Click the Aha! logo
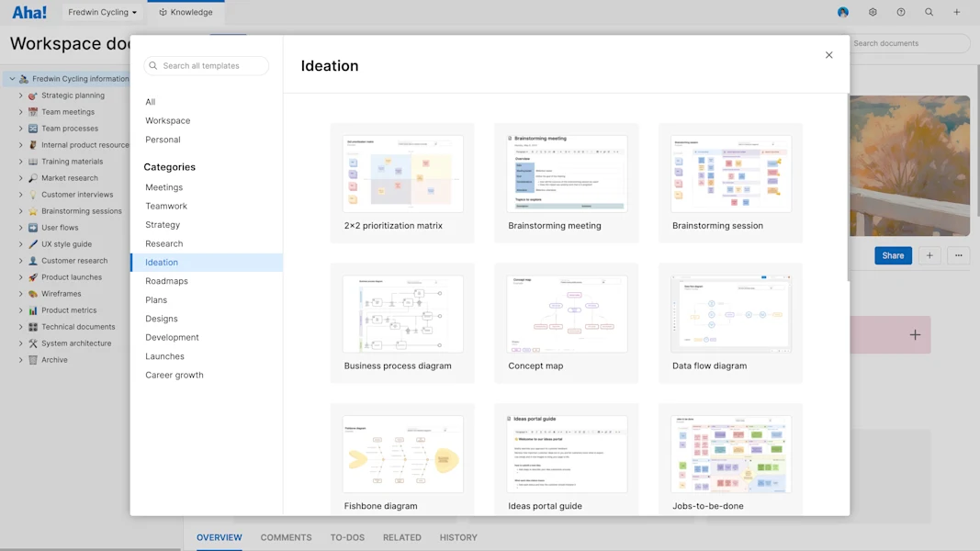The width and height of the screenshot is (980, 551). [x=29, y=12]
